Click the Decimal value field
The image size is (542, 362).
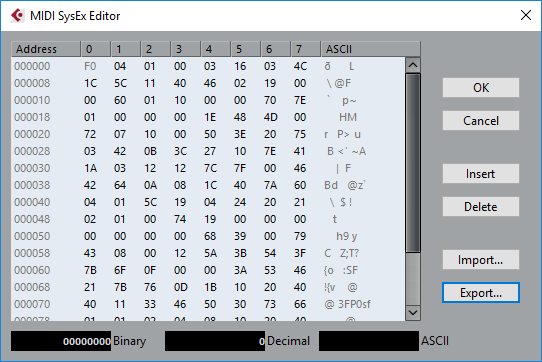pyautogui.click(x=215, y=341)
